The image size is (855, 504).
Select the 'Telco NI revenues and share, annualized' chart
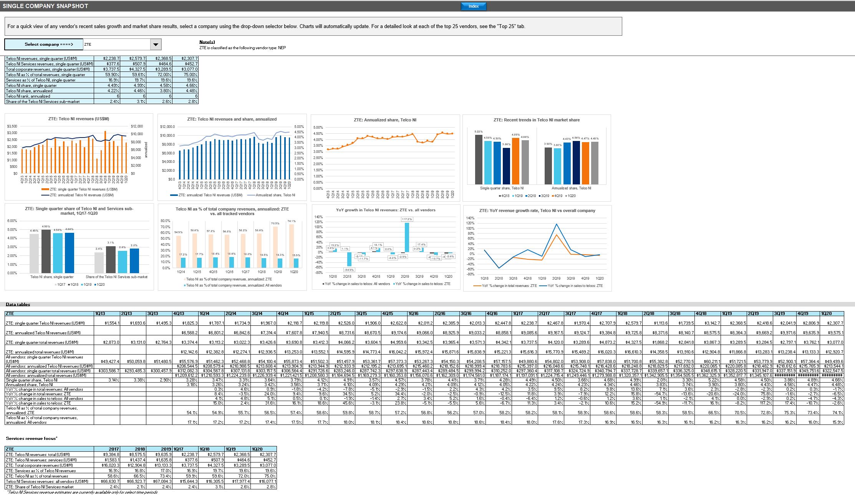click(x=232, y=157)
